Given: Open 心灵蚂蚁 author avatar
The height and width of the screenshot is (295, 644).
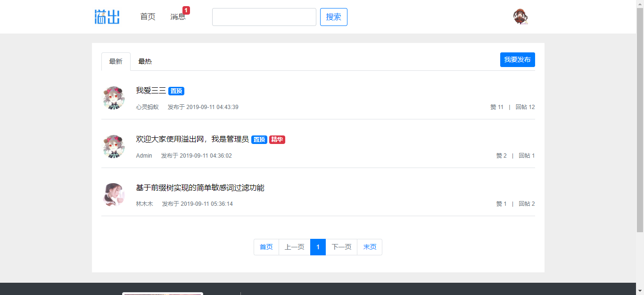Looking at the screenshot, I should 114,98.
